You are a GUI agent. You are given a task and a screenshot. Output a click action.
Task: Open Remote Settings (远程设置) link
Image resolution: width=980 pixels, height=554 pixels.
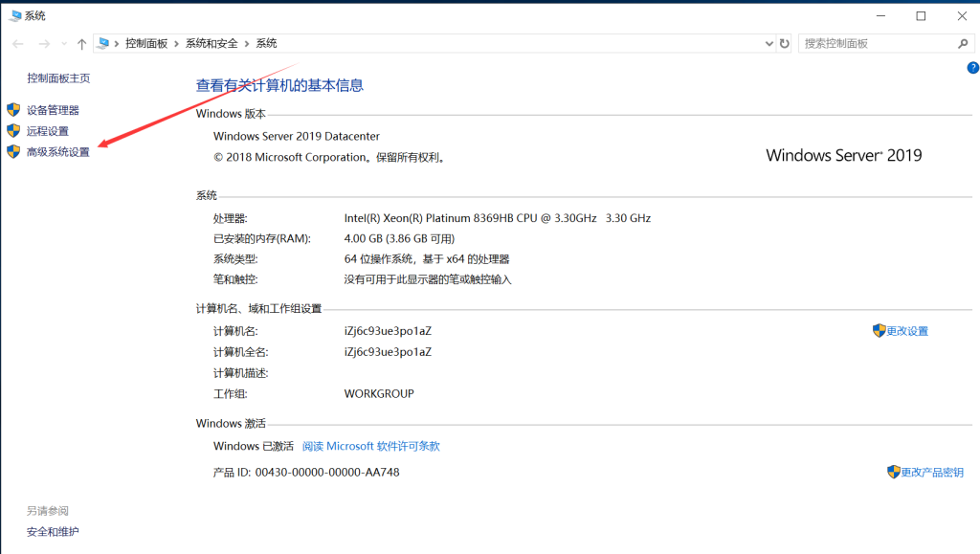click(48, 131)
